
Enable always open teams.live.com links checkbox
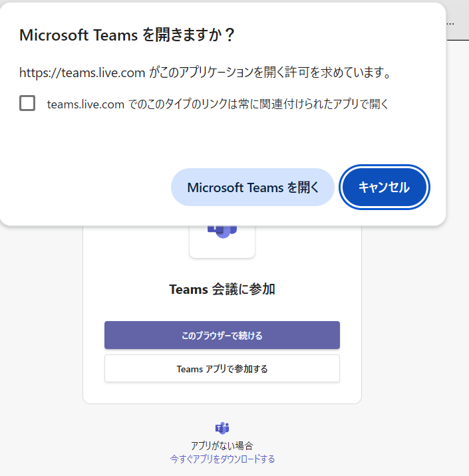27,103
